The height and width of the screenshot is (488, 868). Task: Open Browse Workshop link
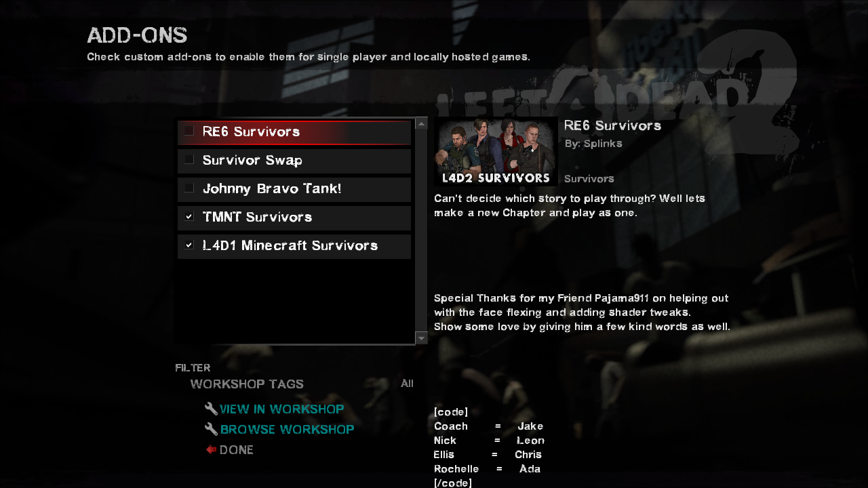287,429
